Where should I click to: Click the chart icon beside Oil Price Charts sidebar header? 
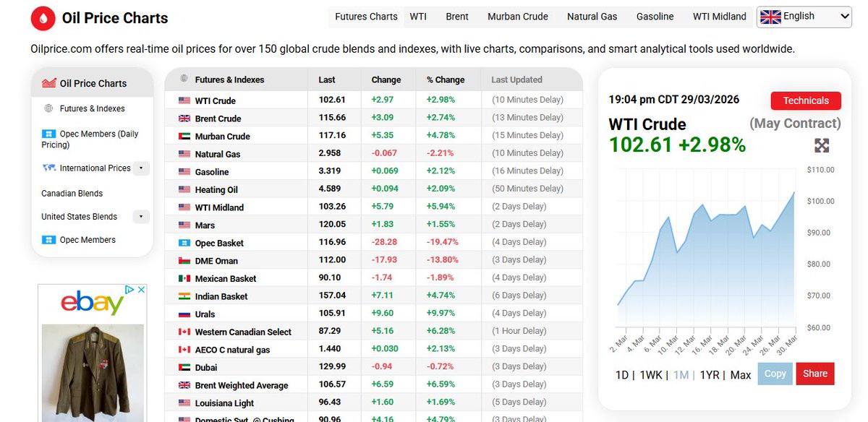[49, 83]
